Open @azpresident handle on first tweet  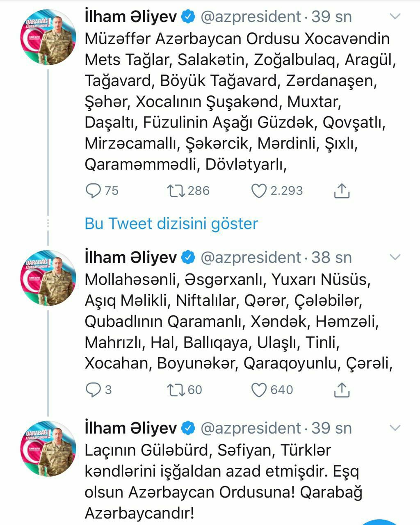click(251, 17)
